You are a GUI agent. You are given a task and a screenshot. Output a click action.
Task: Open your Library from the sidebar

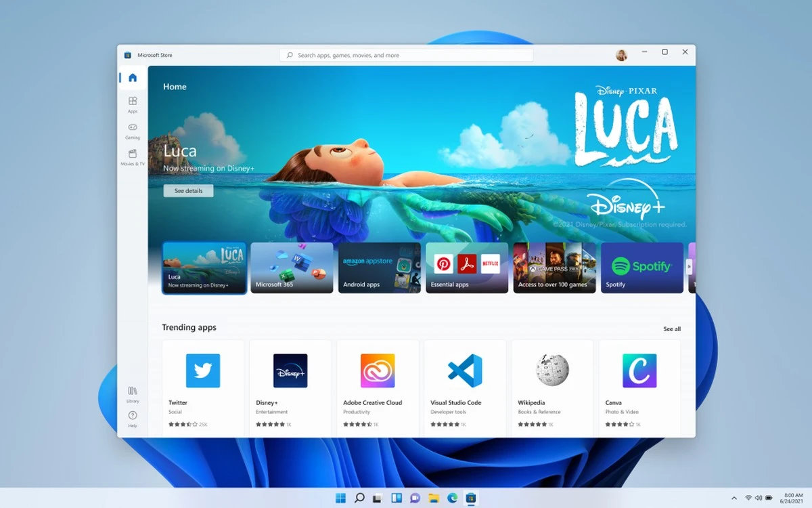[132, 396]
